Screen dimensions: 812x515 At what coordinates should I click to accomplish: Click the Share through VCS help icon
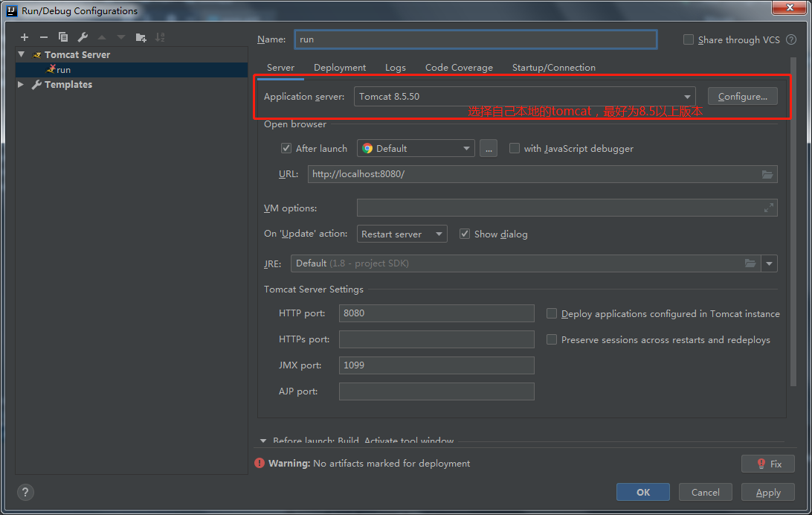coord(791,40)
